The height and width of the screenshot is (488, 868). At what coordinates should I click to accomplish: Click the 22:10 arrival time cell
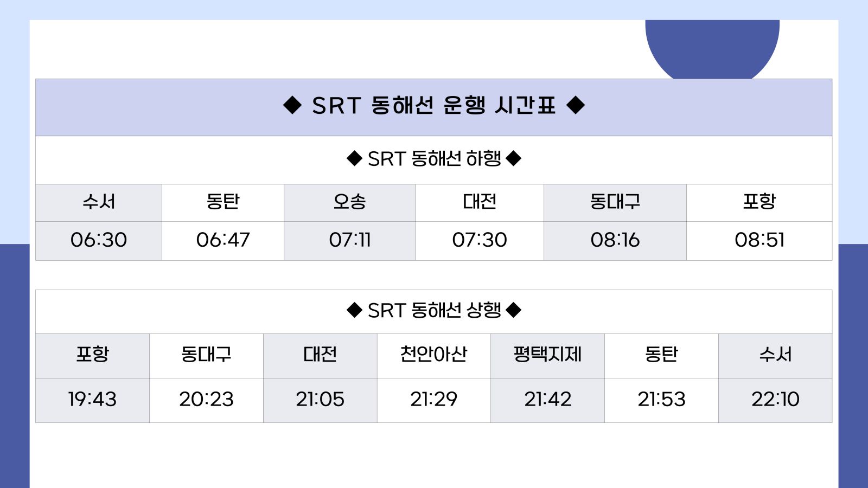[x=775, y=400]
